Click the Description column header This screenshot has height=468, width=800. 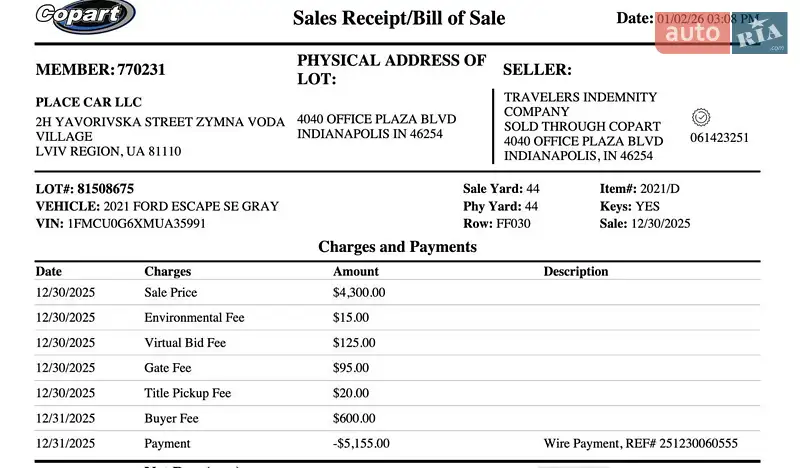click(x=576, y=271)
